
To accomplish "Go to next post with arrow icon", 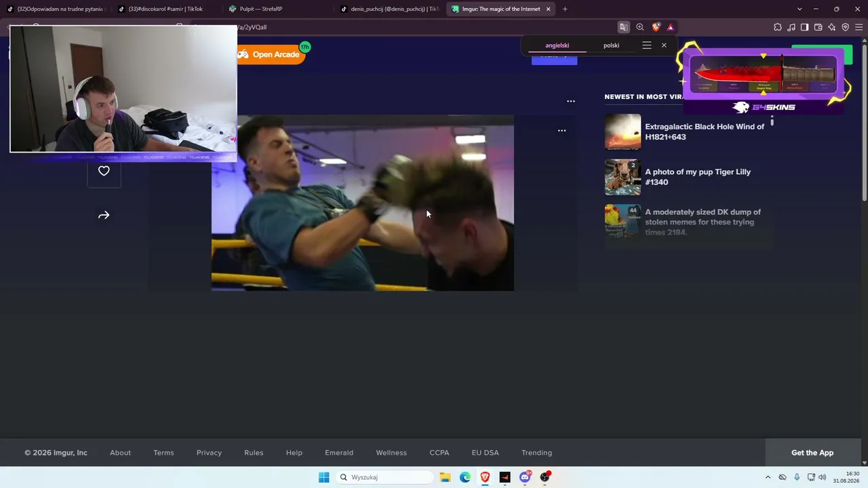I will (104, 216).
